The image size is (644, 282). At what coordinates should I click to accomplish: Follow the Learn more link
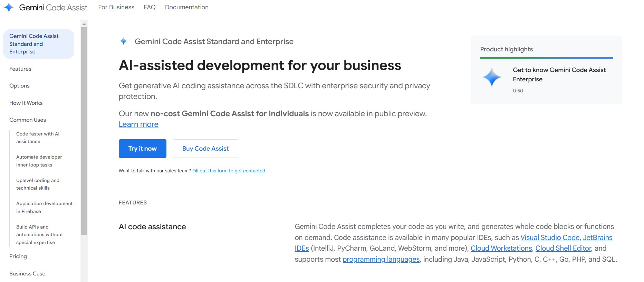pyautogui.click(x=138, y=124)
